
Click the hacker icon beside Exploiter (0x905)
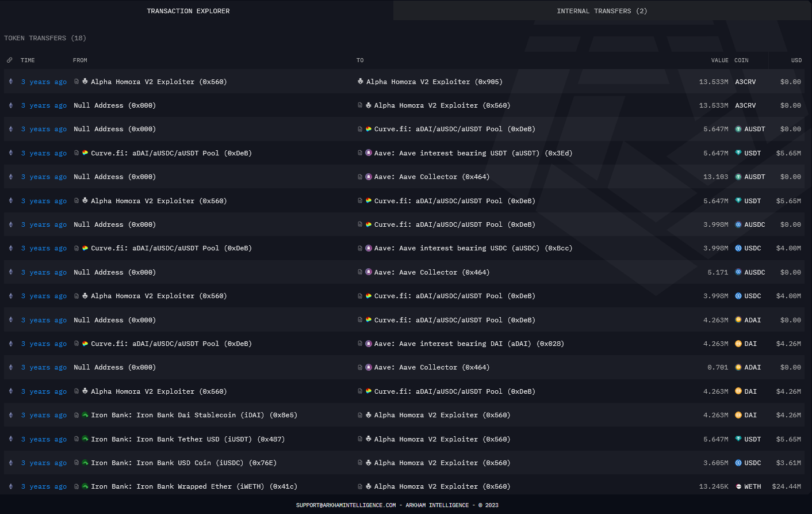361,81
